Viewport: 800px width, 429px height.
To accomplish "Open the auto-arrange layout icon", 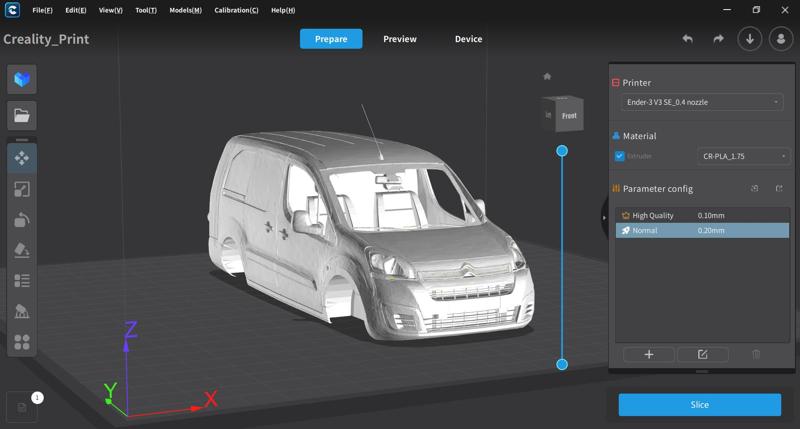I will (21, 342).
